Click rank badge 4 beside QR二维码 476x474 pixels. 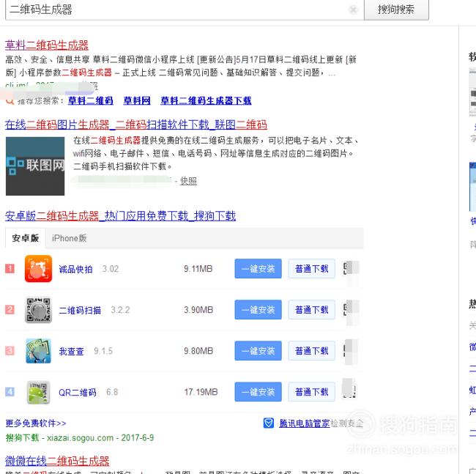[10, 392]
